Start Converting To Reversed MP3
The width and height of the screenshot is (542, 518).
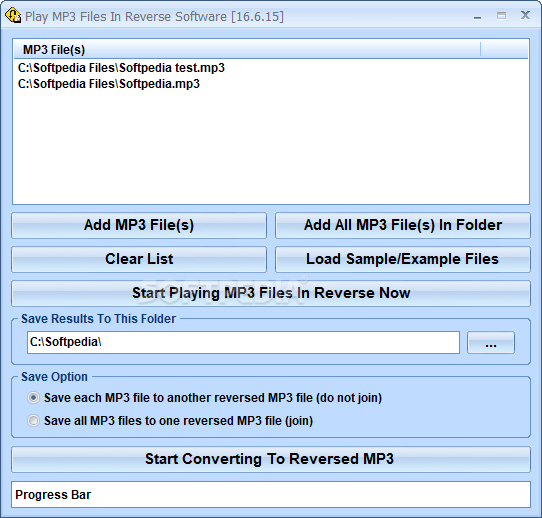point(271,459)
